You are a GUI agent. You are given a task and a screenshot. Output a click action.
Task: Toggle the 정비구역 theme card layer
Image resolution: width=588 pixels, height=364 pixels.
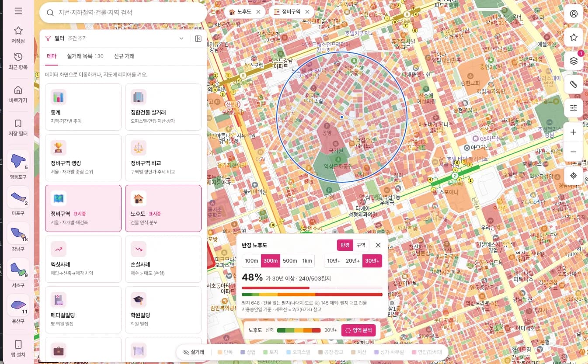tap(83, 208)
